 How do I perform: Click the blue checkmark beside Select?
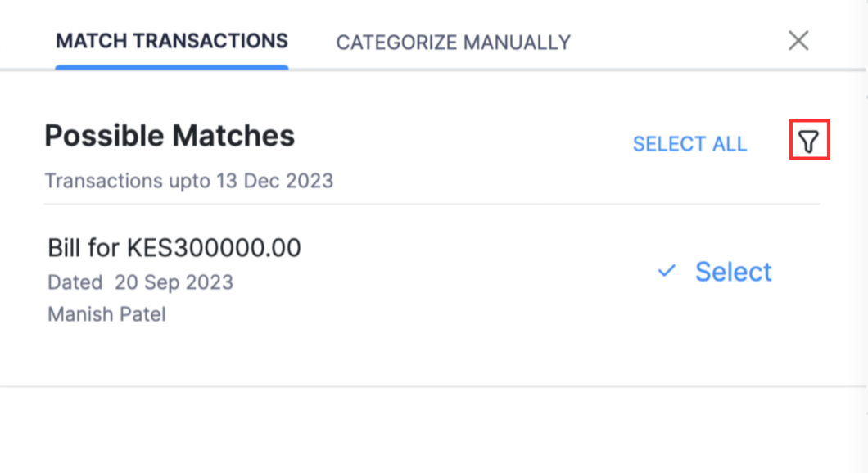pyautogui.click(x=667, y=271)
